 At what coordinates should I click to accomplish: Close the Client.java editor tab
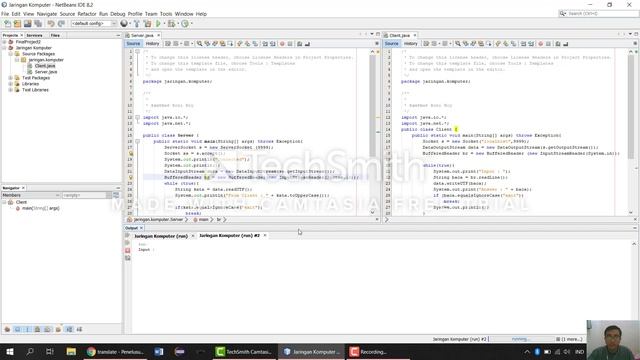click(x=415, y=36)
